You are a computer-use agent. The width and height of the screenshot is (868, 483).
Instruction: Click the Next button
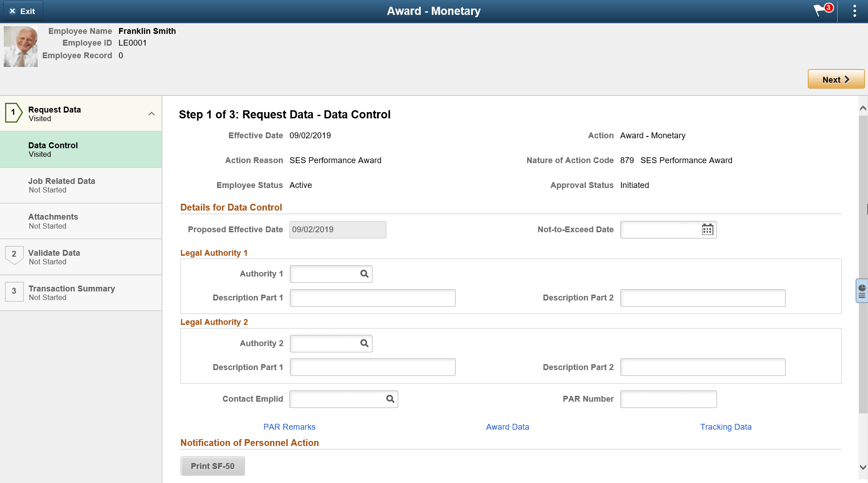click(x=835, y=79)
